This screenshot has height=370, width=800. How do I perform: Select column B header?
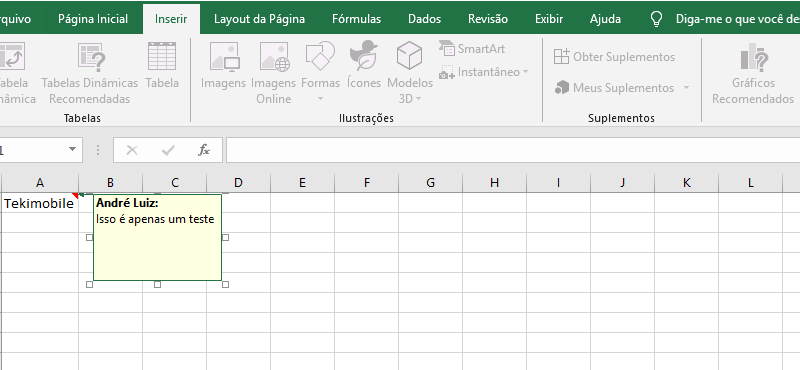coord(110,183)
